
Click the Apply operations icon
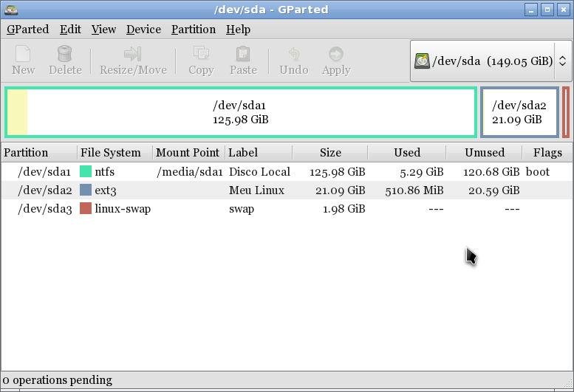tap(336, 54)
